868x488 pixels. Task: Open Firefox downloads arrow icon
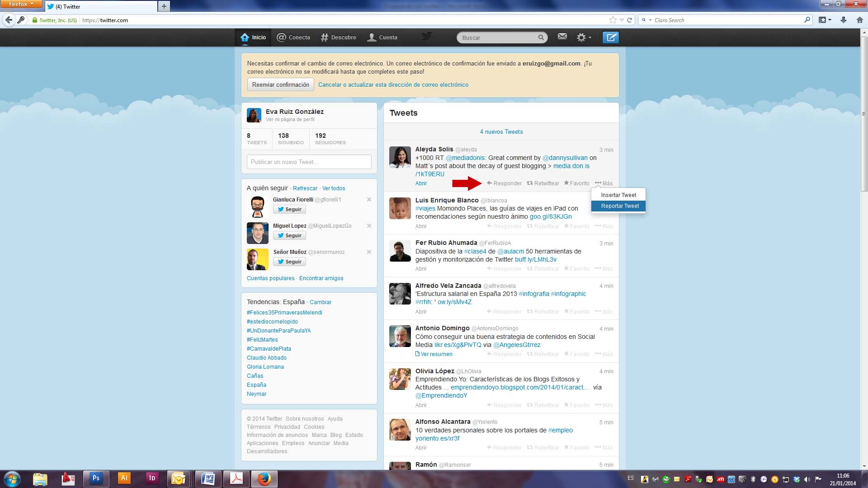(843, 20)
